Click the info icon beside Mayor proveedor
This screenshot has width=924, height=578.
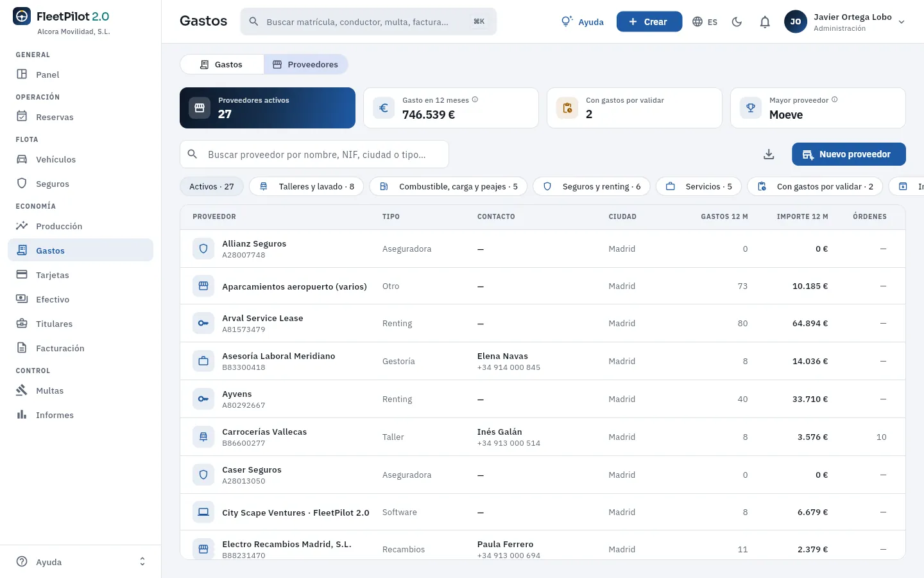pyautogui.click(x=835, y=100)
